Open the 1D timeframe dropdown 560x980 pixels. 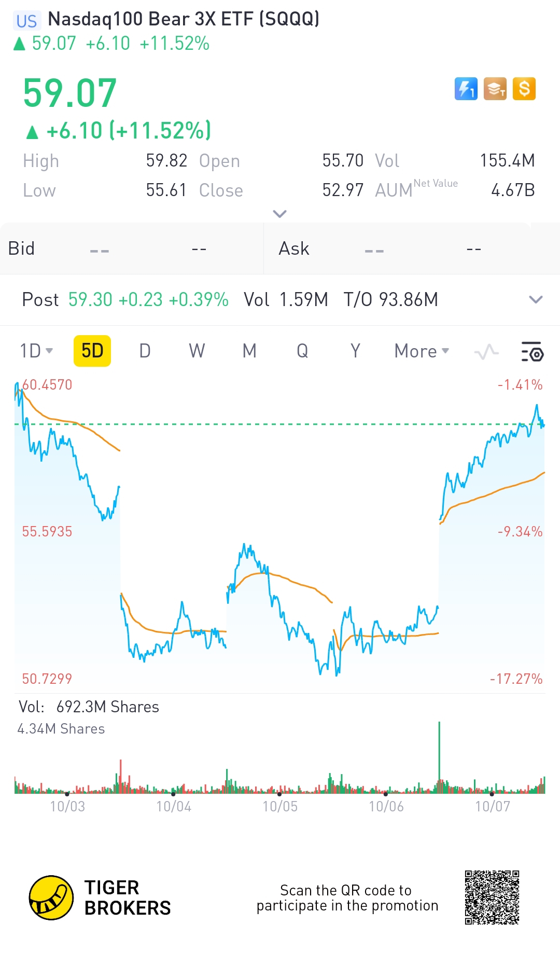36,351
